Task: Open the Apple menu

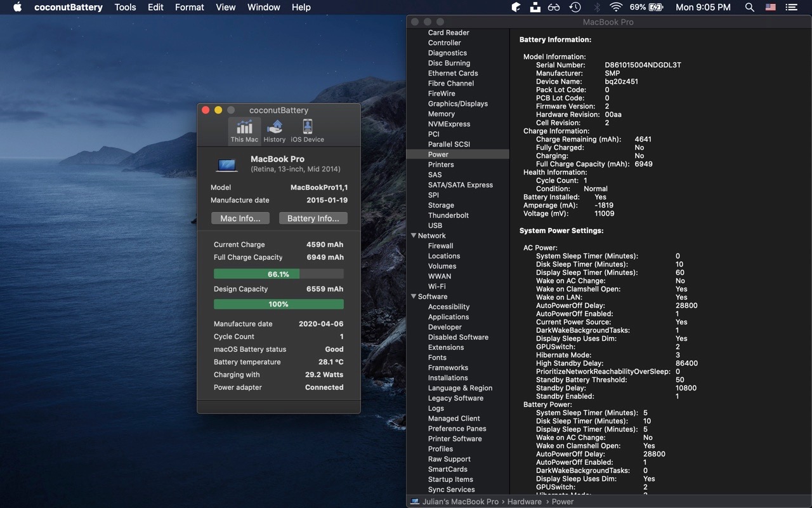Action: tap(17, 8)
